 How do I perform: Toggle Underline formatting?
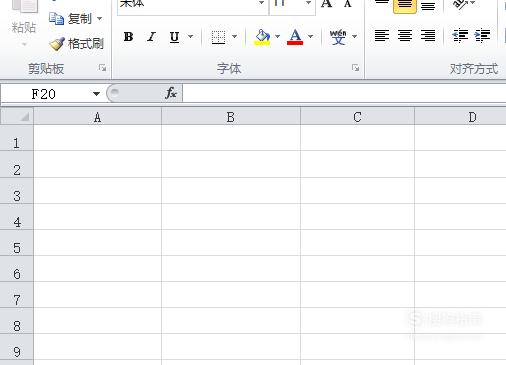pyautogui.click(x=174, y=36)
